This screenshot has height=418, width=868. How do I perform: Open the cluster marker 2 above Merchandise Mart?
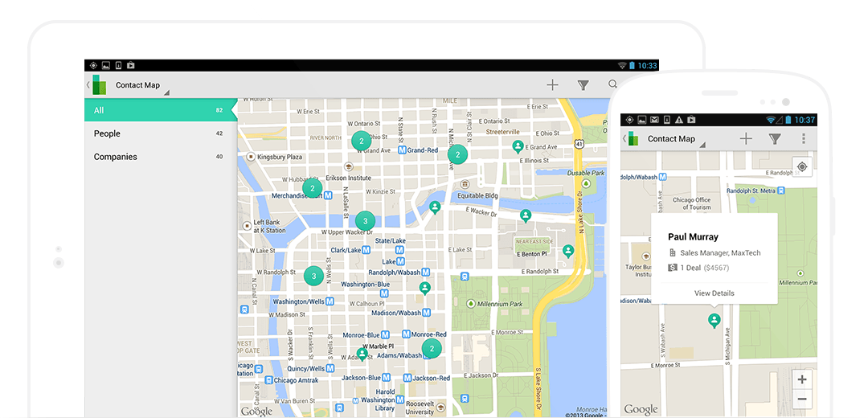click(312, 188)
